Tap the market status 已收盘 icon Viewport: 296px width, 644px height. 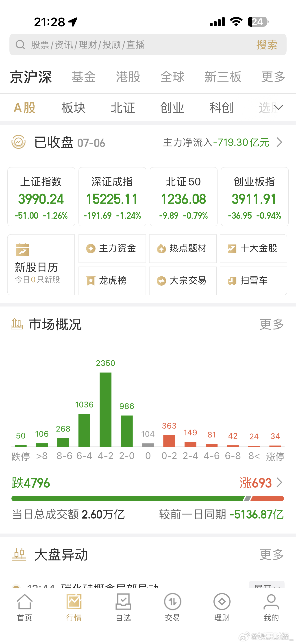pyautogui.click(x=18, y=142)
